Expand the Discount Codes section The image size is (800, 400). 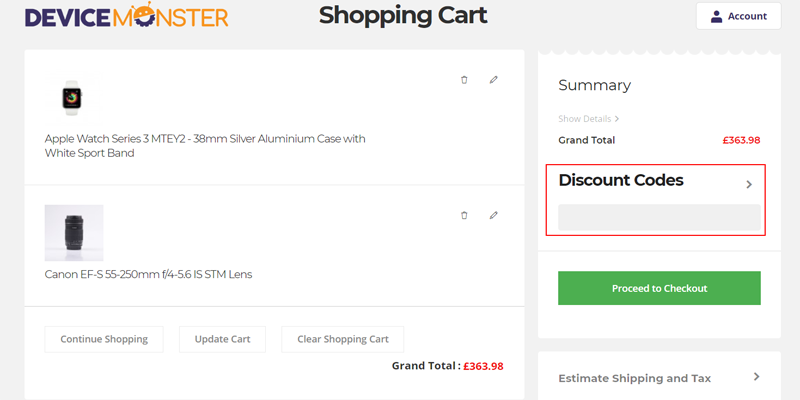tap(749, 184)
